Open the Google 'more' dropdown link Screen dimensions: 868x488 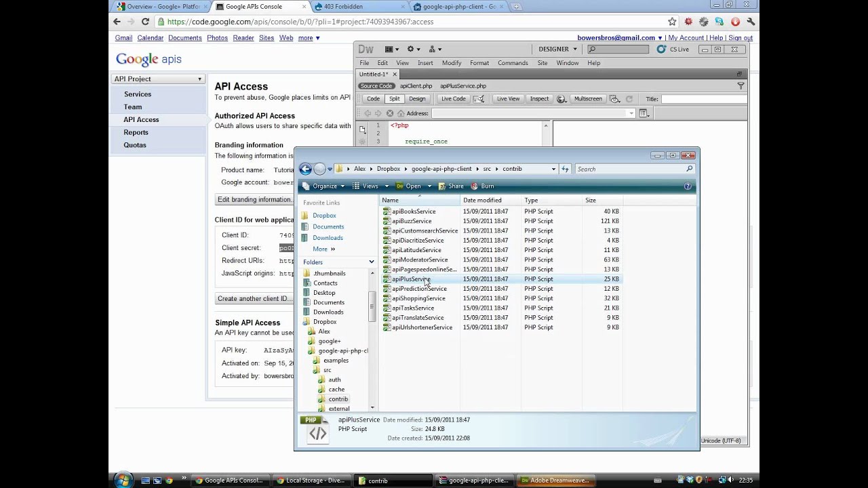[309, 38]
